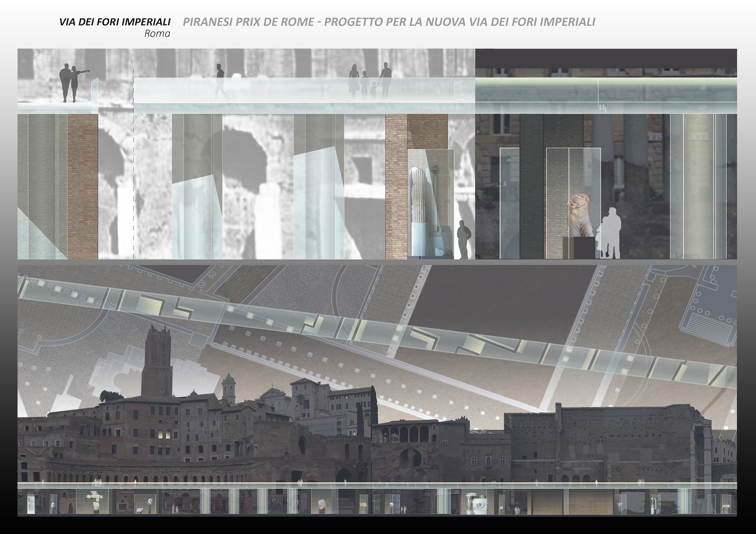Image resolution: width=756 pixels, height=534 pixels.
Task: Click the dark standing figure near the column fragment
Action: click(x=464, y=240)
